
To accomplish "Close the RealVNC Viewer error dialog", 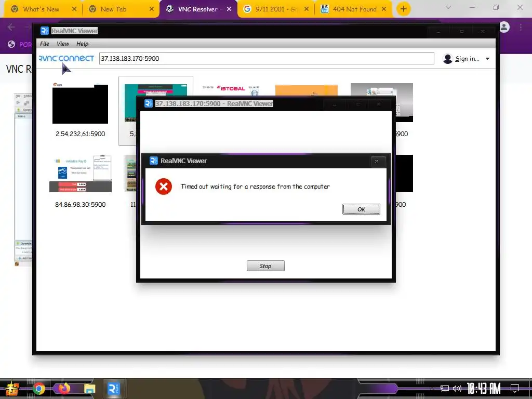I will tap(377, 161).
